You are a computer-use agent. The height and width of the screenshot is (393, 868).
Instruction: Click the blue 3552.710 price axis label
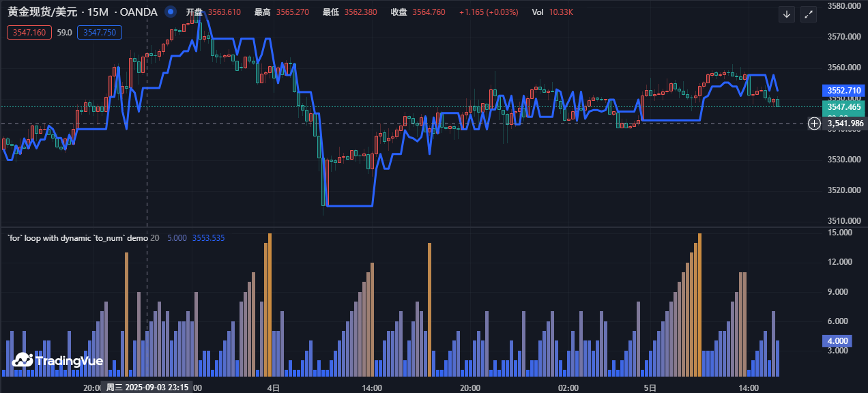[x=843, y=90]
